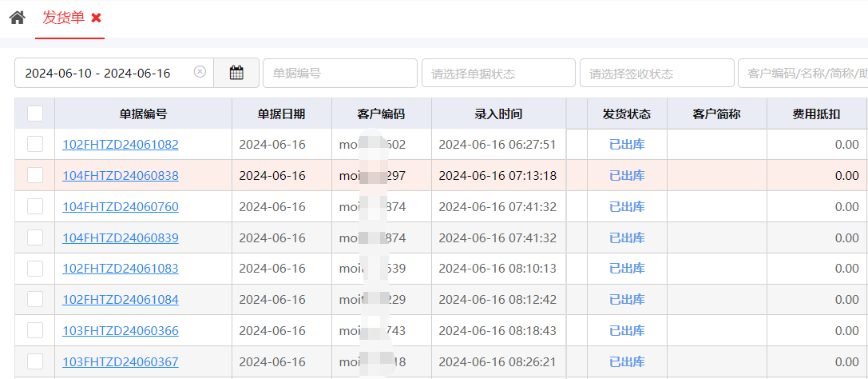868x379 pixels.
Task: View order 102FHTZD24061084 details
Action: [121, 300]
